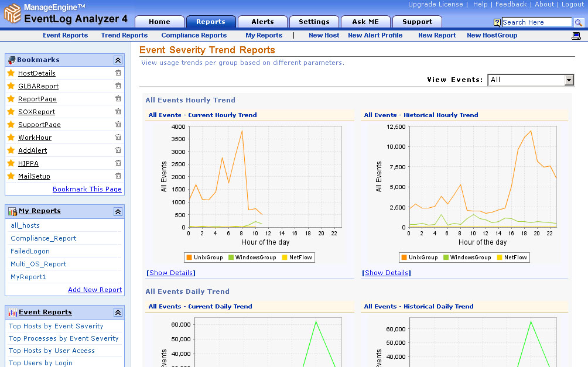Screen dimensions: 588x367
Task: Delete the WorkHour bookmark via trash icon
Action: (118, 137)
